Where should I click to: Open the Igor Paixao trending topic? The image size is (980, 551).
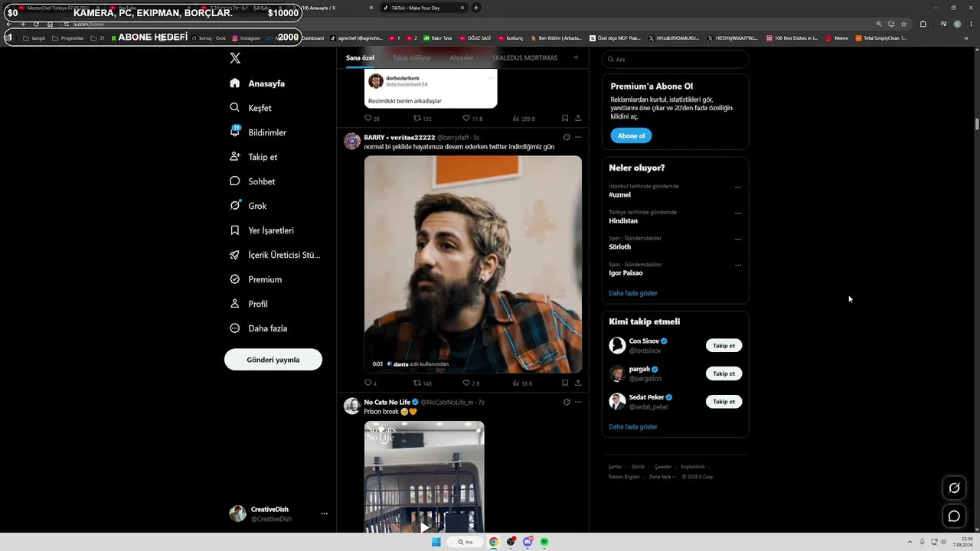tap(626, 273)
